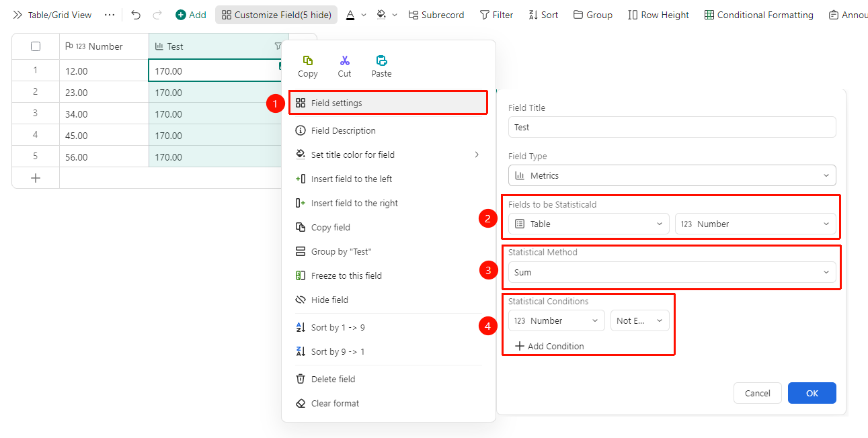This screenshot has width=868, height=438.
Task: Open the Statistical Method Sum dropdown
Action: [672, 272]
